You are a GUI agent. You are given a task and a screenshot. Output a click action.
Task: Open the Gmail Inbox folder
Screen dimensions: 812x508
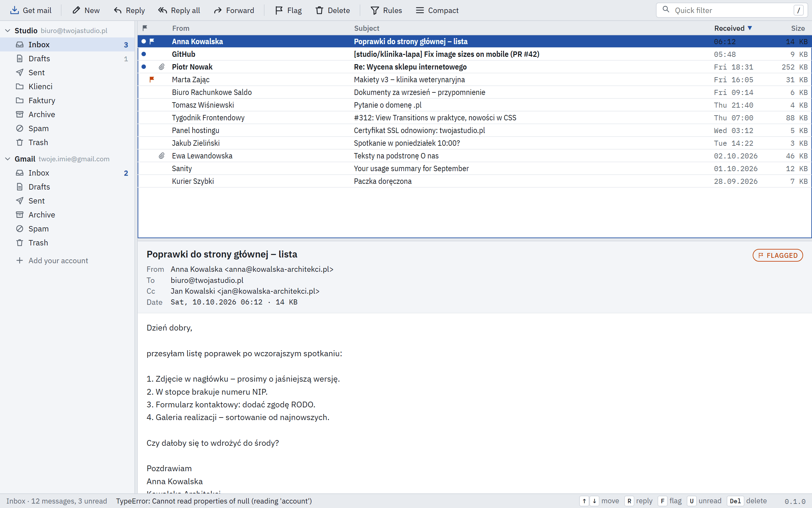[67, 173]
